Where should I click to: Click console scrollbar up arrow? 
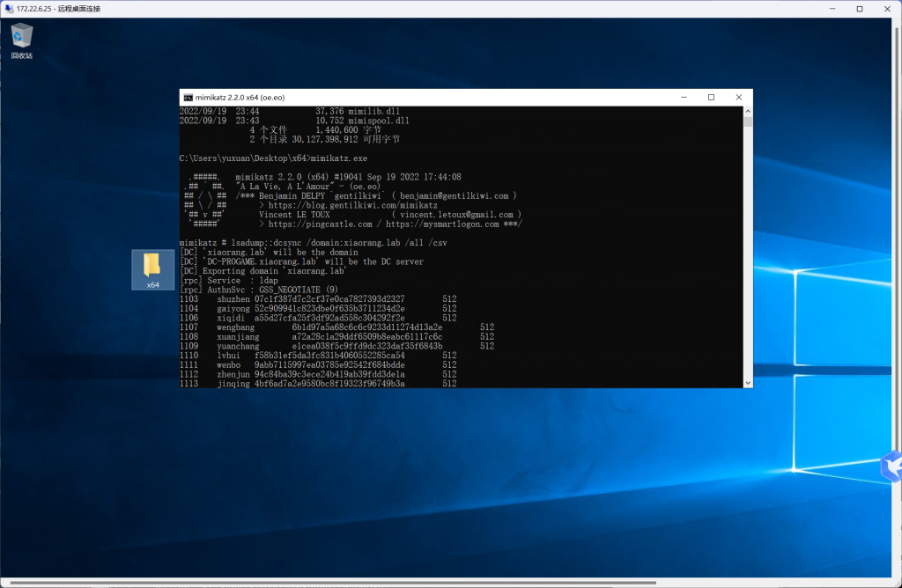click(x=748, y=111)
